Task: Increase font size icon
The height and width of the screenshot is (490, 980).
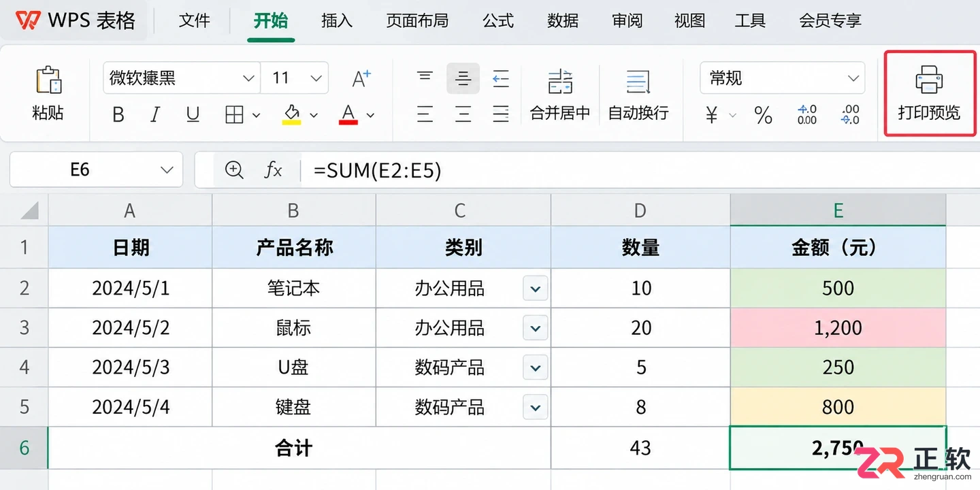Action: [x=361, y=78]
